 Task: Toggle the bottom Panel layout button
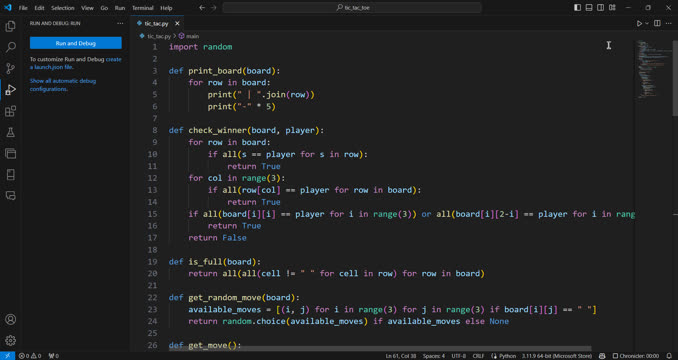click(x=589, y=8)
